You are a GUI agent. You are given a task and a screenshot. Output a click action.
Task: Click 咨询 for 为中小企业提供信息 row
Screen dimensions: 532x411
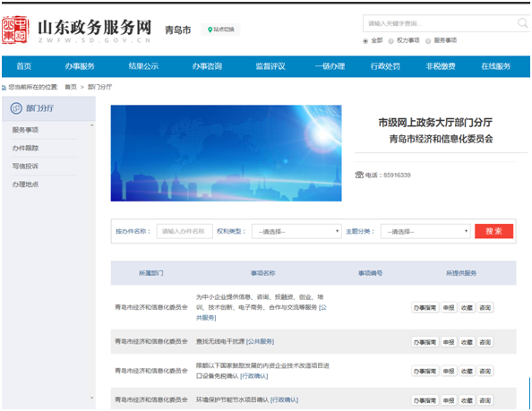(x=485, y=308)
